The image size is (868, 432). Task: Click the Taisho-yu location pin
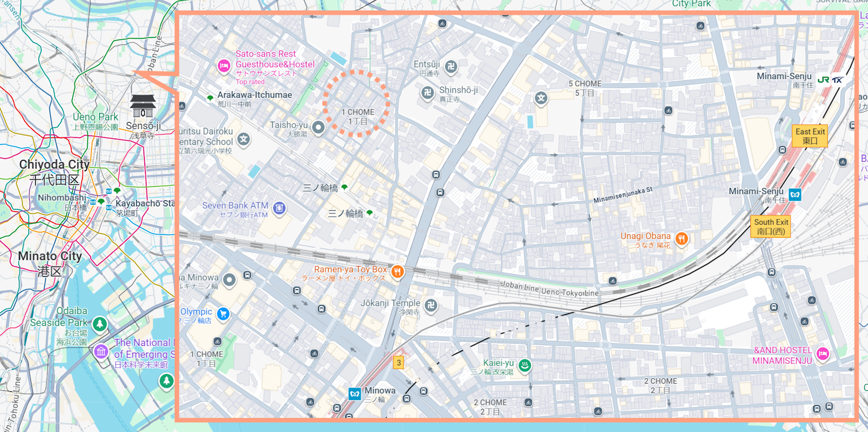318,128
